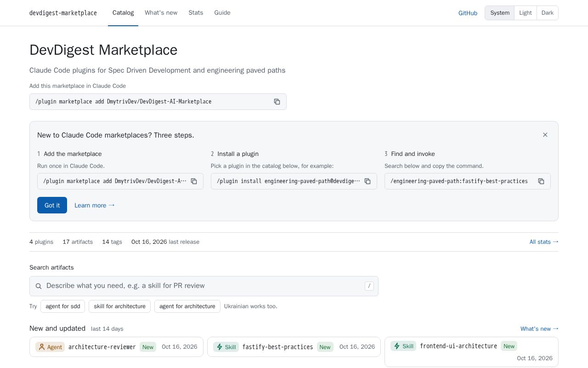Image resolution: width=588 pixels, height=368 pixels.
Task: Copy step 1 add marketplace command
Action: pos(194,181)
